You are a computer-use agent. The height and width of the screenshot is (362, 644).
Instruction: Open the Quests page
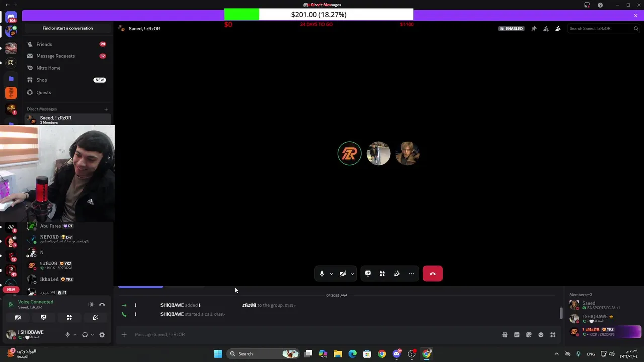67,93
